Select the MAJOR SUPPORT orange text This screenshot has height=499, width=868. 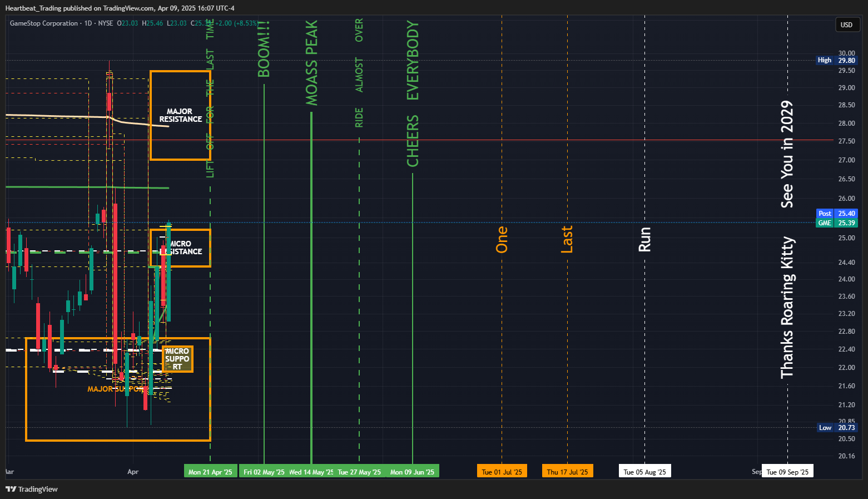tap(115, 389)
